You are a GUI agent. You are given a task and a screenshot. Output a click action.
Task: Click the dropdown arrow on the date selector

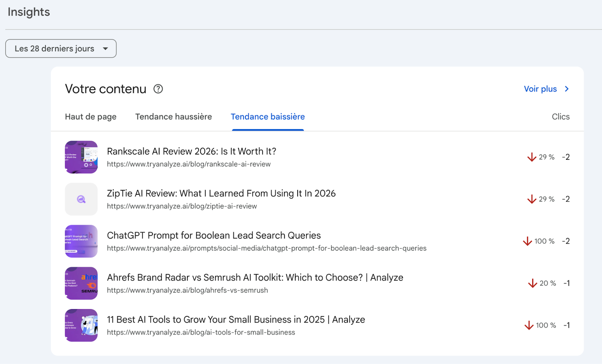point(106,49)
